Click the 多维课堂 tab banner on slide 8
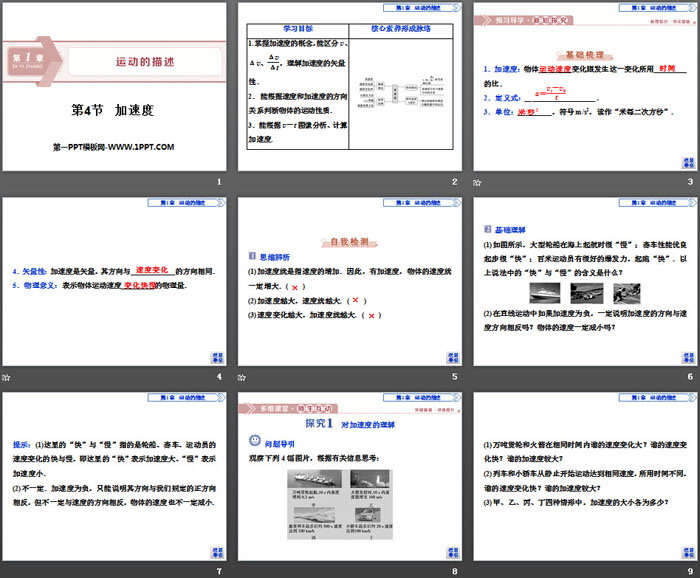The image size is (700, 578). click(284, 409)
